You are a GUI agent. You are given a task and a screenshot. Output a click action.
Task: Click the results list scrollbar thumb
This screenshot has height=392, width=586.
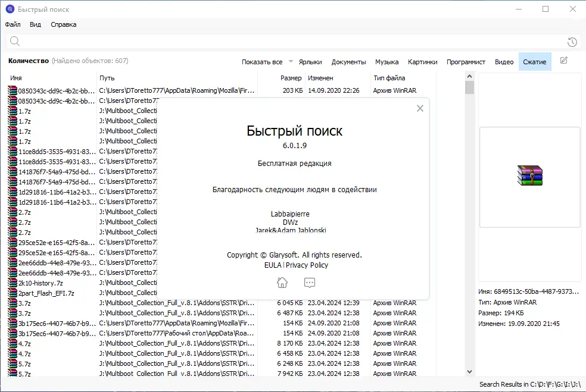coord(470,87)
